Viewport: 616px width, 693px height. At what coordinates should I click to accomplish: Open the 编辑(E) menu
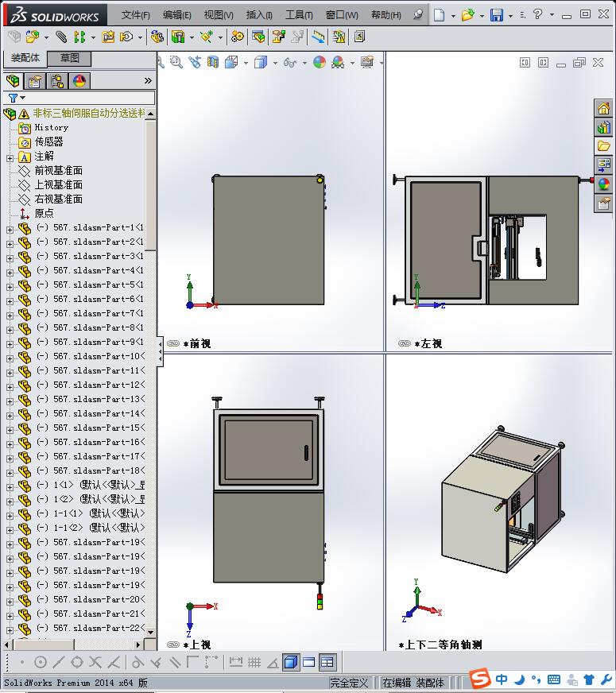tap(176, 15)
